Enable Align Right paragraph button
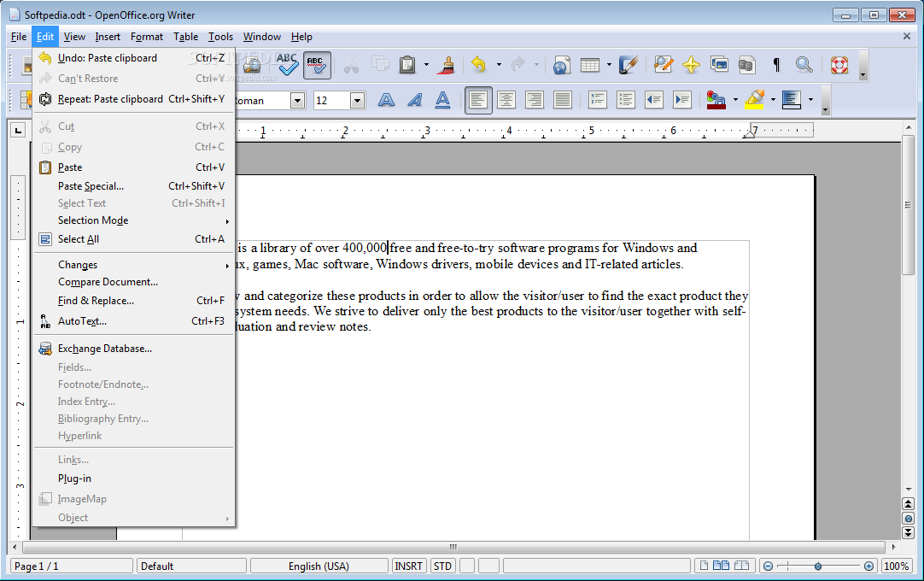The height and width of the screenshot is (581, 924). click(535, 100)
